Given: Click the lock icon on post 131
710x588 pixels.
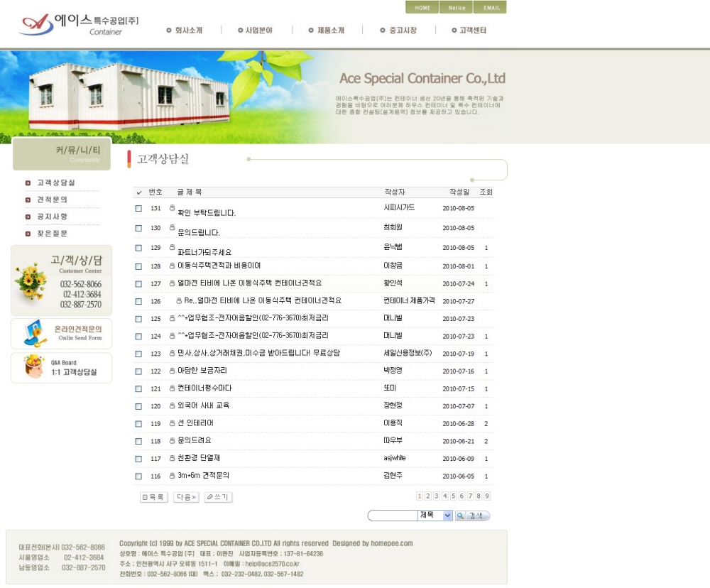Looking at the screenshot, I should click(172, 207).
